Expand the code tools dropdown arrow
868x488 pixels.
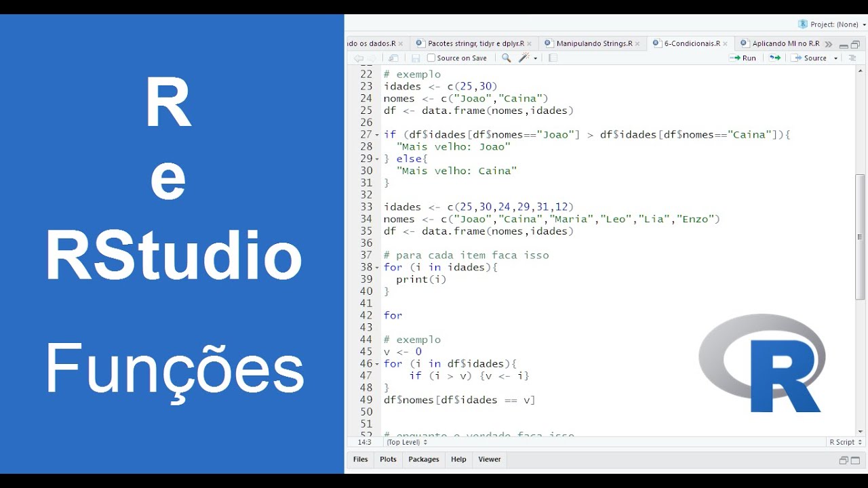[536, 58]
